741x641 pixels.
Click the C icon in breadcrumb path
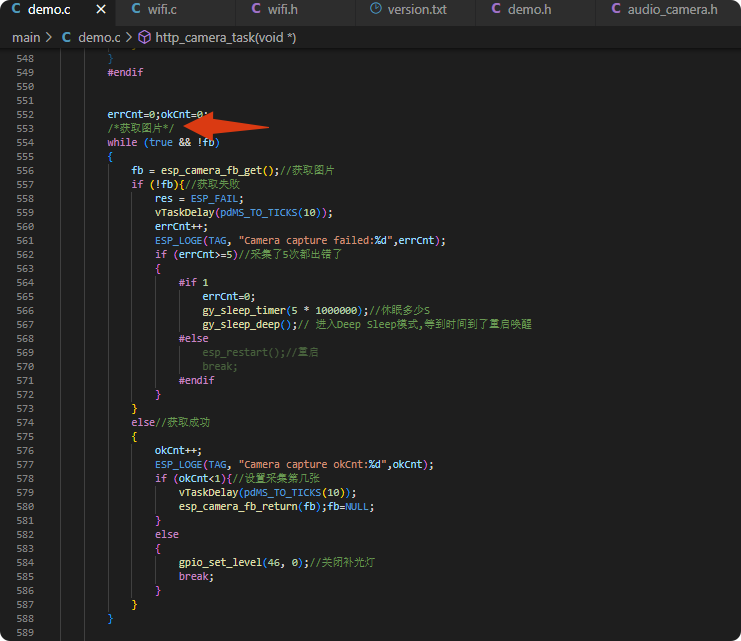coord(67,37)
